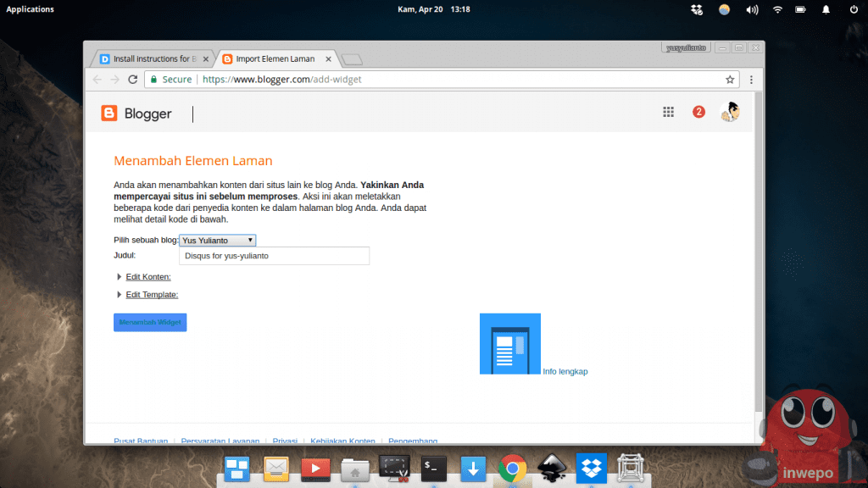Reload the Blogger page
Screen dimensions: 868x488
(133, 80)
